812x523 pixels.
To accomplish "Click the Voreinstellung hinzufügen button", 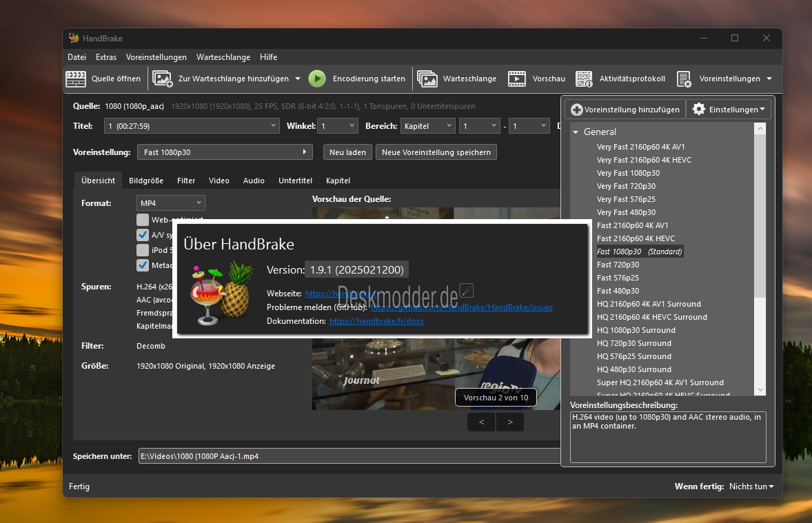I will pos(625,110).
